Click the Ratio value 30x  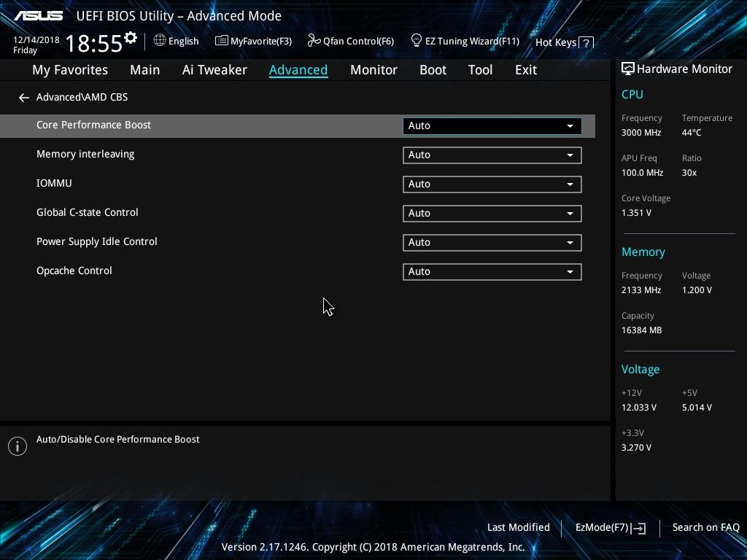[689, 173]
